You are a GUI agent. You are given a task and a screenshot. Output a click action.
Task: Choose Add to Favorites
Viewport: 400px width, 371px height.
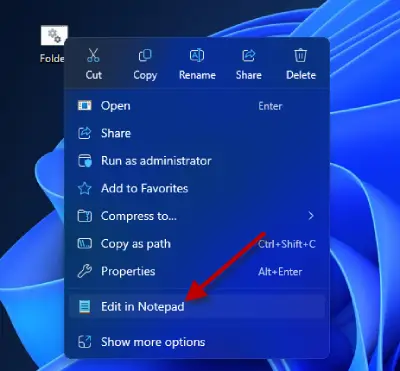coord(197,189)
